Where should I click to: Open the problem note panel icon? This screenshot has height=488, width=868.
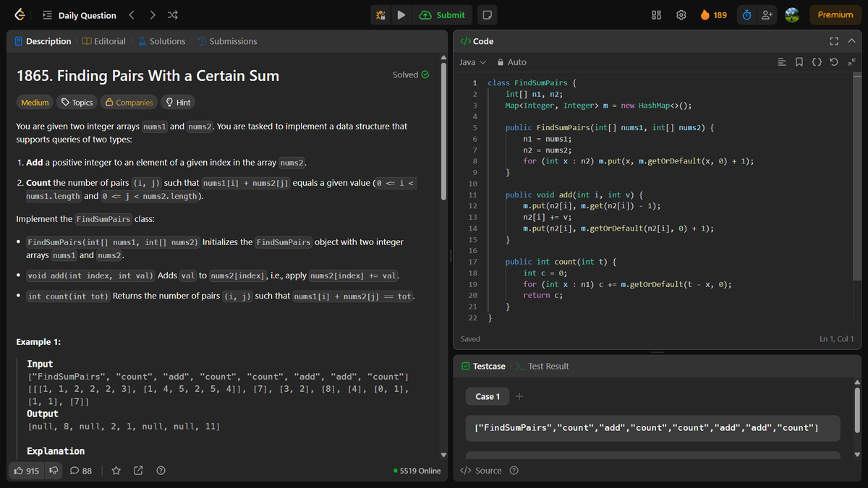485,14
